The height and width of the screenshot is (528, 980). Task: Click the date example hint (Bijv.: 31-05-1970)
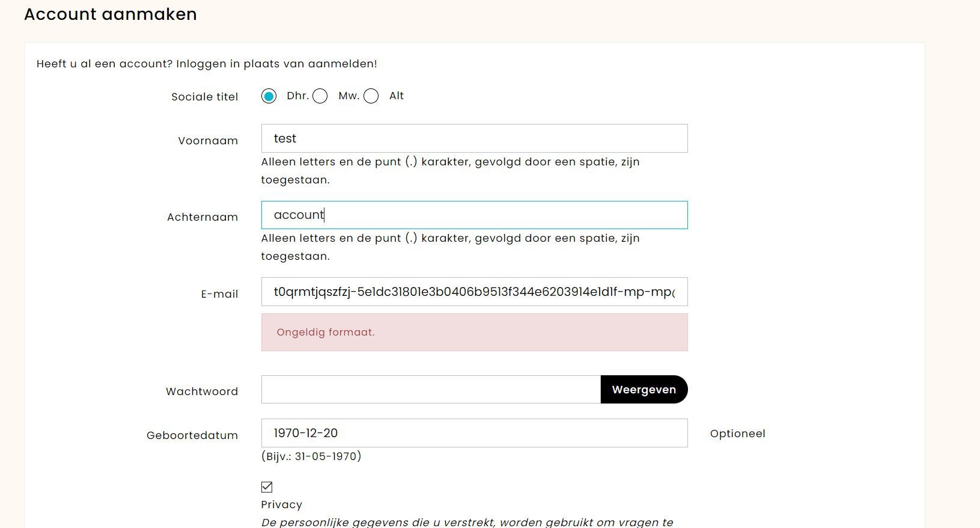pyautogui.click(x=311, y=456)
